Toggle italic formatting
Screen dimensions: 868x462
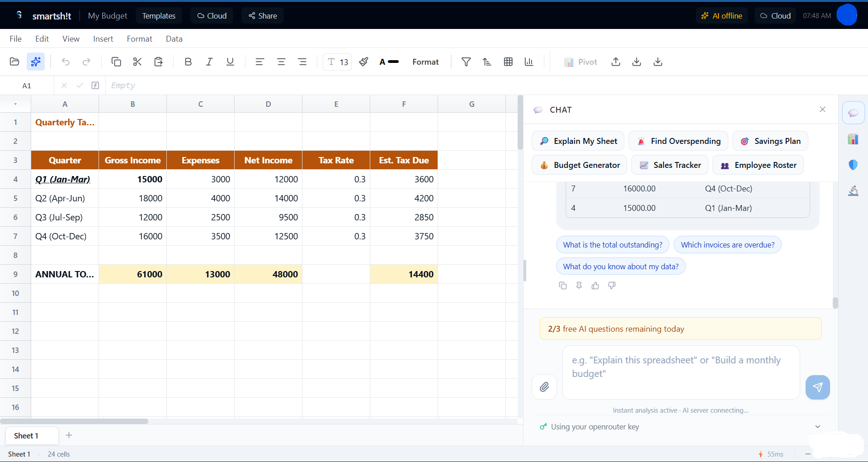[x=209, y=62]
